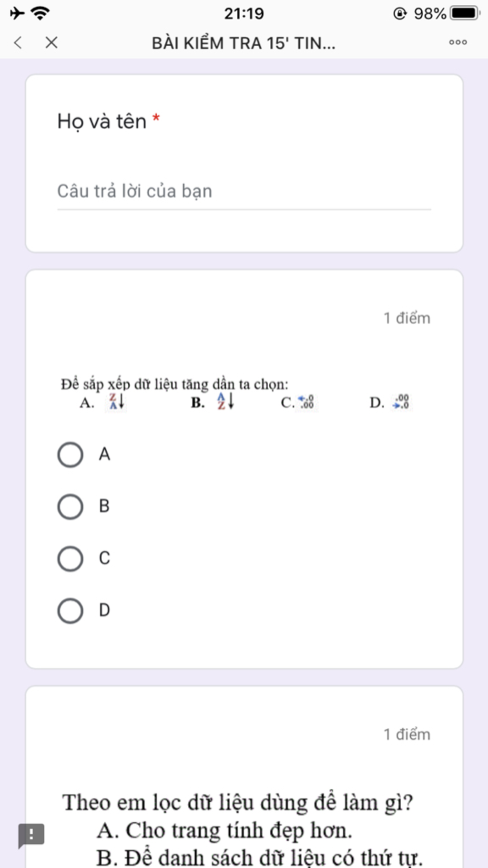The width and height of the screenshot is (488, 868).
Task: Tap the airplane mode status icon
Action: pyautogui.click(x=17, y=13)
